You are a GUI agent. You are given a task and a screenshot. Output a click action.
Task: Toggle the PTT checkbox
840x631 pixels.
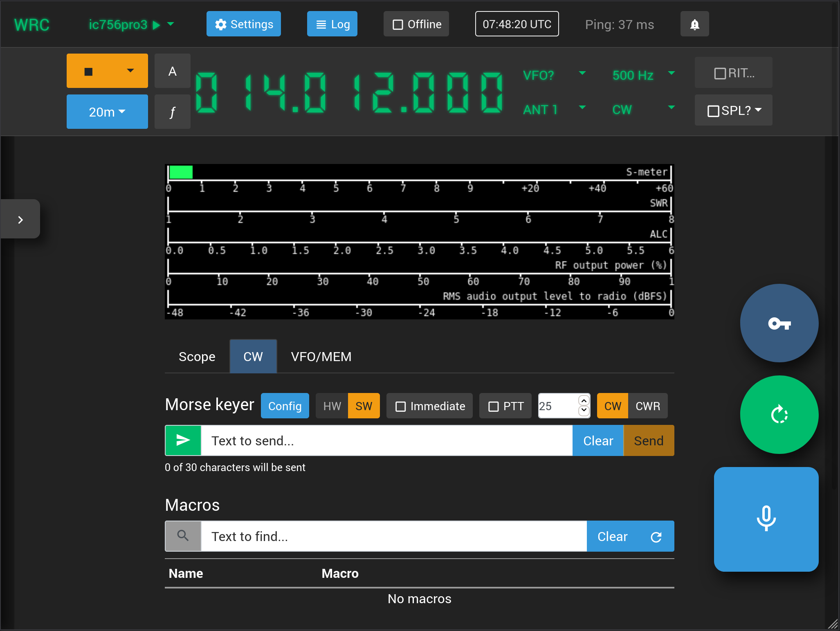pos(494,406)
